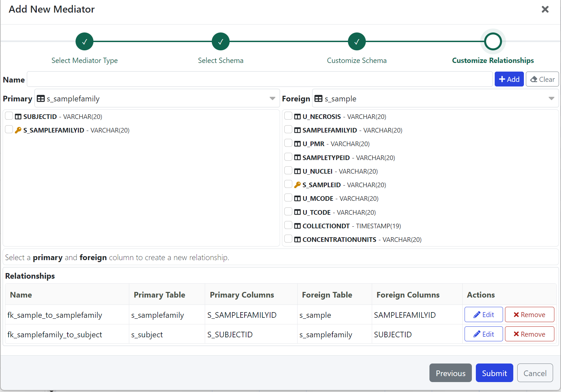Expand the Primary table dropdown arrow
The width and height of the screenshot is (561, 392).
[x=272, y=98]
